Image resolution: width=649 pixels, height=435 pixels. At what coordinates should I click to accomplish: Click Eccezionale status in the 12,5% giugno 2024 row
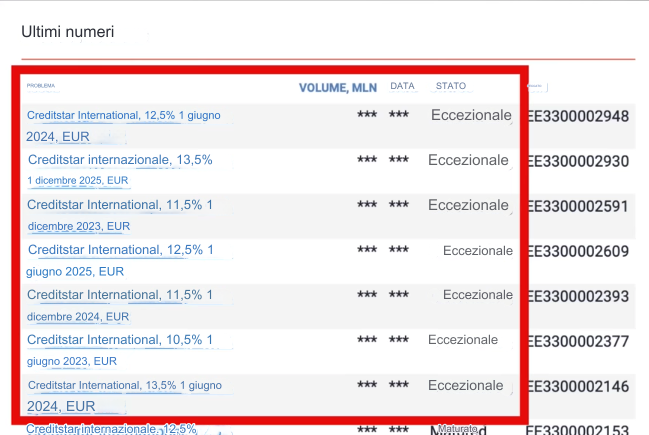click(471, 115)
